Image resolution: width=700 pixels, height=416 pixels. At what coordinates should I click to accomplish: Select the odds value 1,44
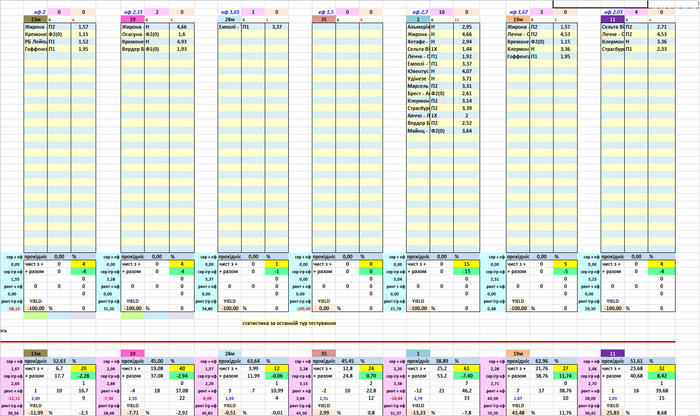tap(467, 49)
